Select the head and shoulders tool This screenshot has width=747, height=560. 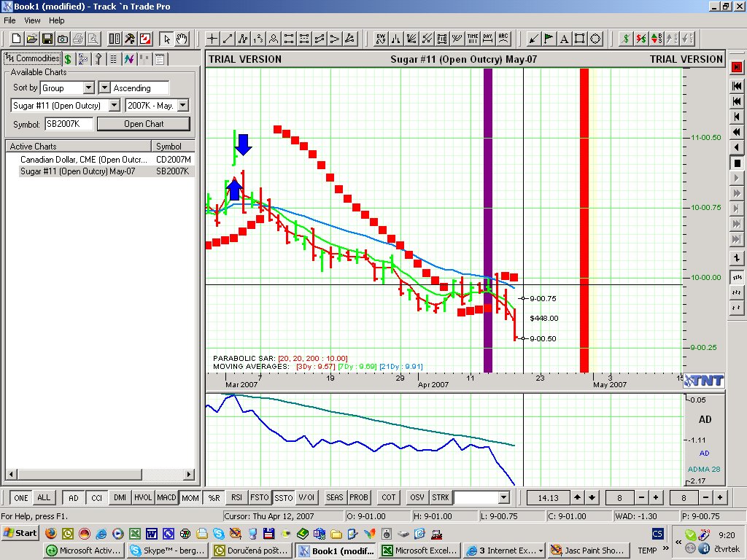coord(274,39)
